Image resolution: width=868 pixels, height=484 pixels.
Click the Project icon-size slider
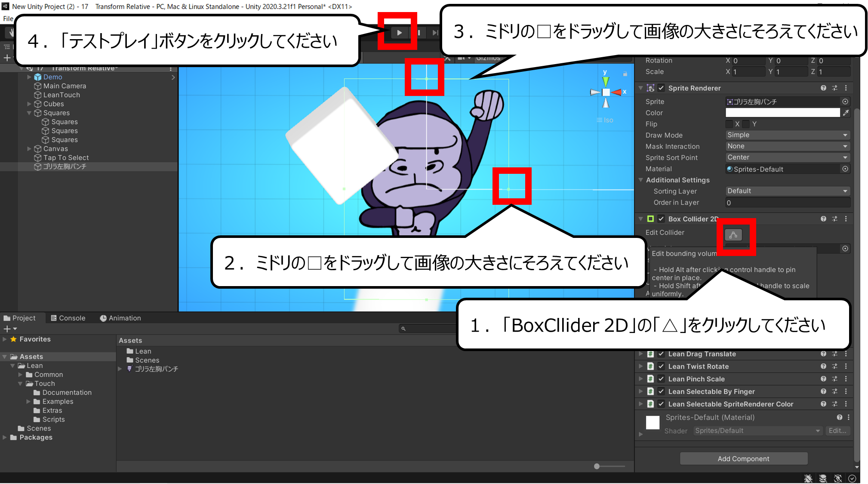coord(610,466)
